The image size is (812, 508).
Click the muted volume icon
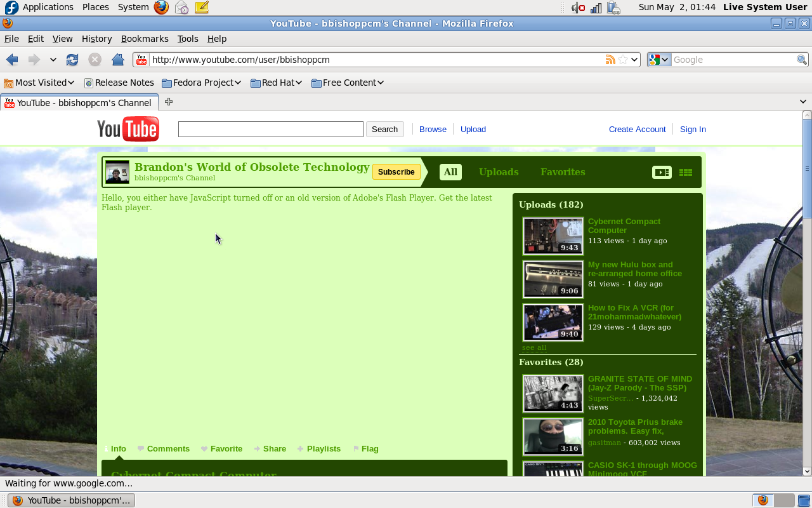578,8
